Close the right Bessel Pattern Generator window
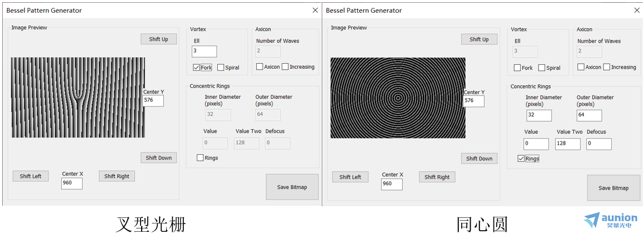The height and width of the screenshot is (234, 644). click(x=636, y=10)
